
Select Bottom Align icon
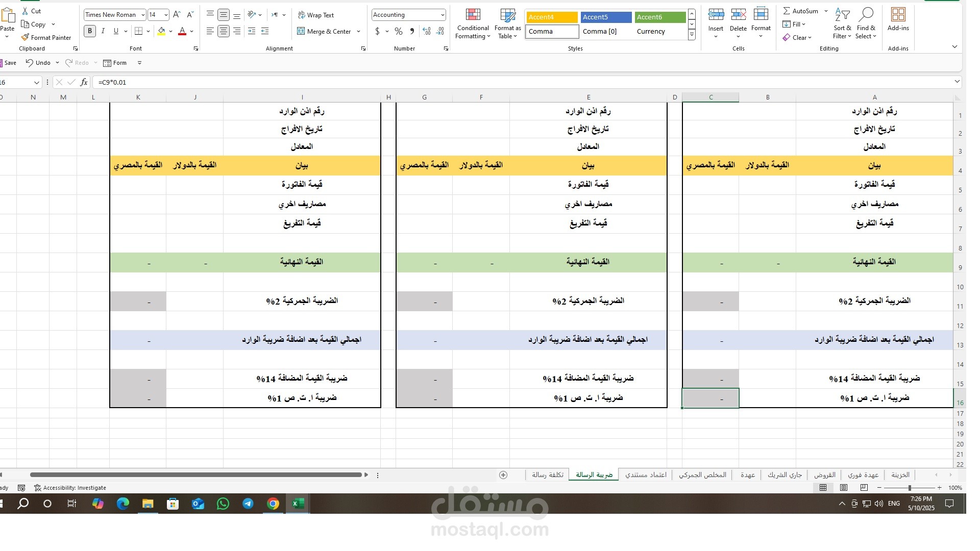coord(236,15)
